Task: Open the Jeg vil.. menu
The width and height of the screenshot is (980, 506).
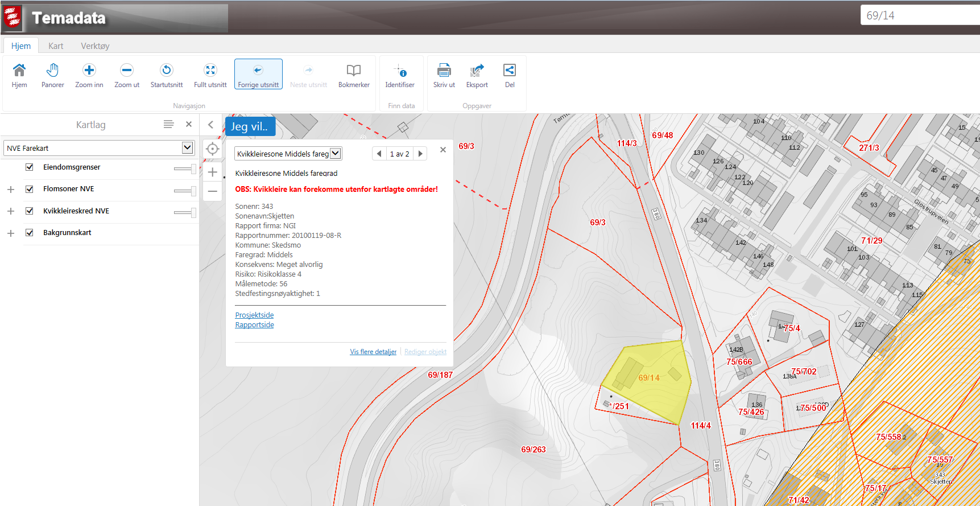Action: point(250,126)
